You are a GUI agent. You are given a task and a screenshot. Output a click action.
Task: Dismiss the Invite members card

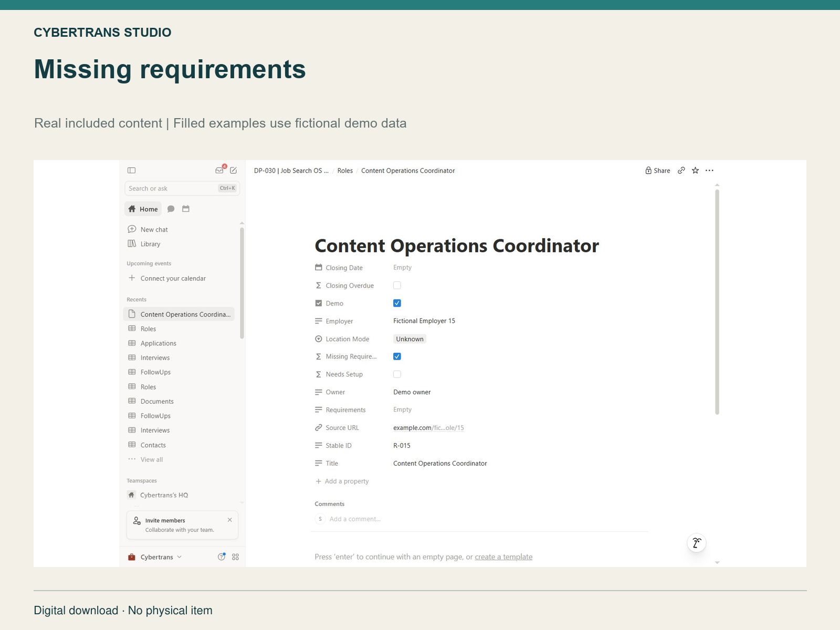(230, 520)
